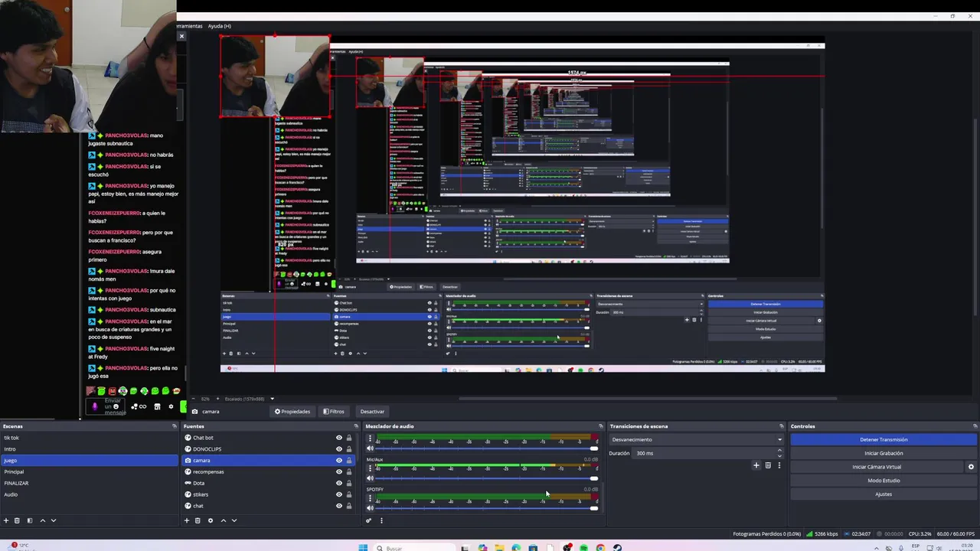Open scene filters icon in Escenas toolbar
Screen dimensions: 980x551
(x=30, y=520)
